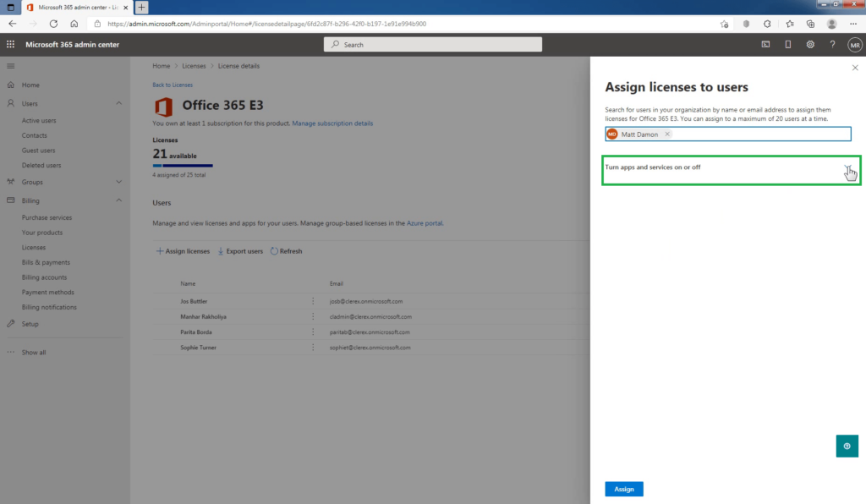The image size is (866, 504).
Task: Click Show all navigation items
Action: (x=34, y=352)
